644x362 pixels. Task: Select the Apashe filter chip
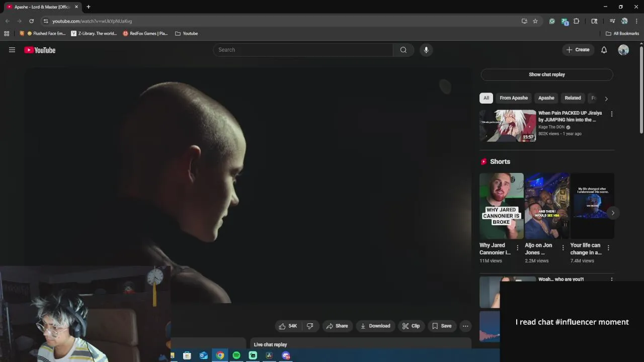(546, 98)
